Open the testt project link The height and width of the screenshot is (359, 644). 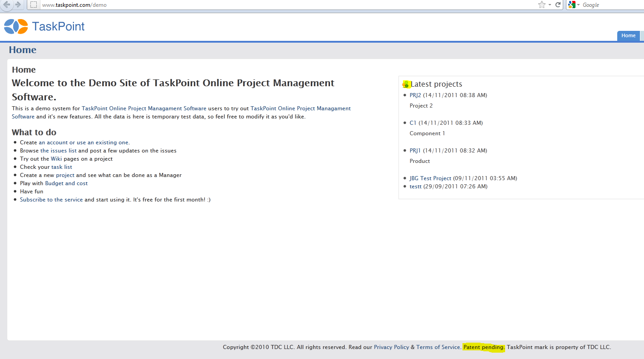pos(416,187)
